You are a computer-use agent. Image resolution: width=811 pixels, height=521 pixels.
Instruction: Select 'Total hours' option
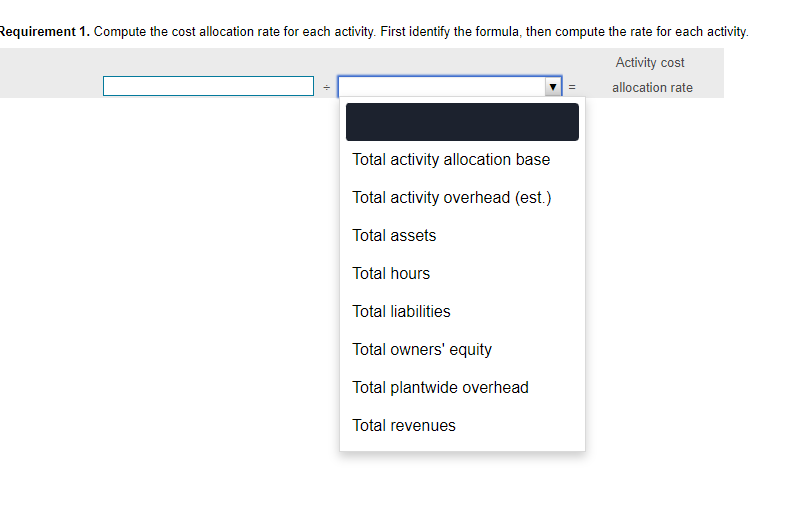click(462, 274)
